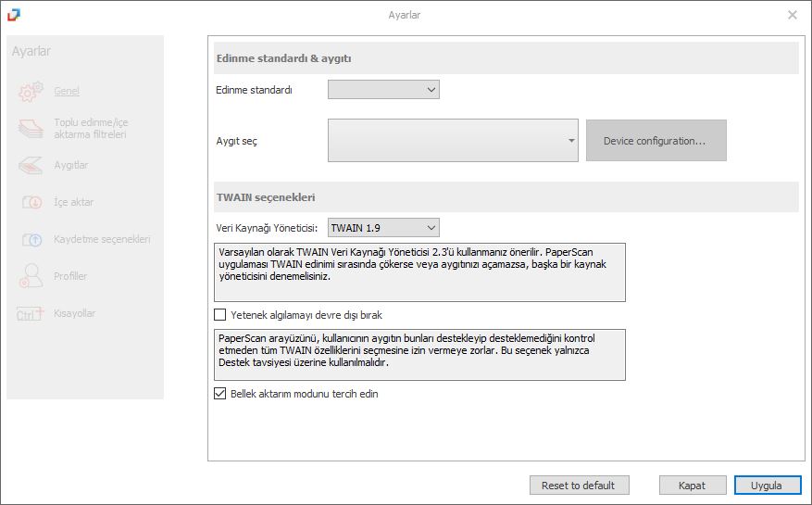Click the batch acquisition filters stack icon
The height and width of the screenshot is (505, 812).
(x=31, y=128)
